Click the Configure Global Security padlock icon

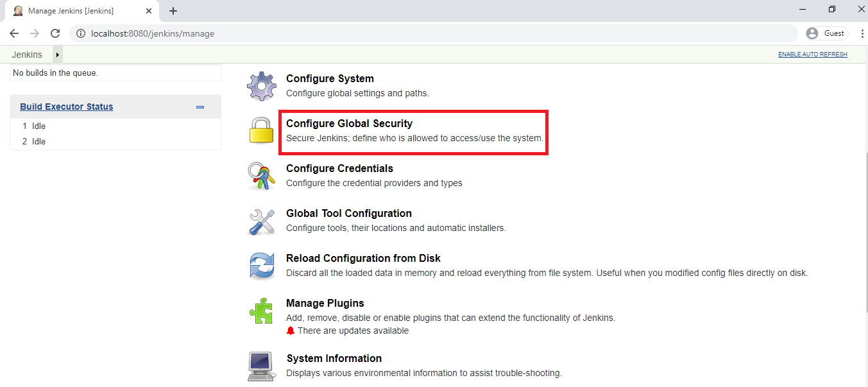(262, 130)
